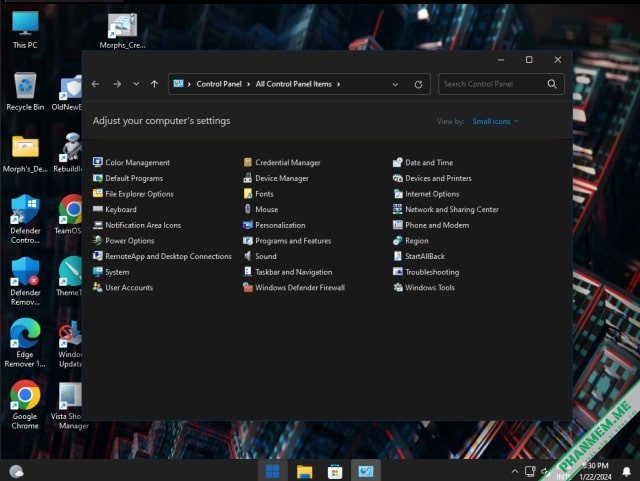Refresh the Control Panel view
Image resolution: width=640 pixels, height=481 pixels.
tap(418, 85)
